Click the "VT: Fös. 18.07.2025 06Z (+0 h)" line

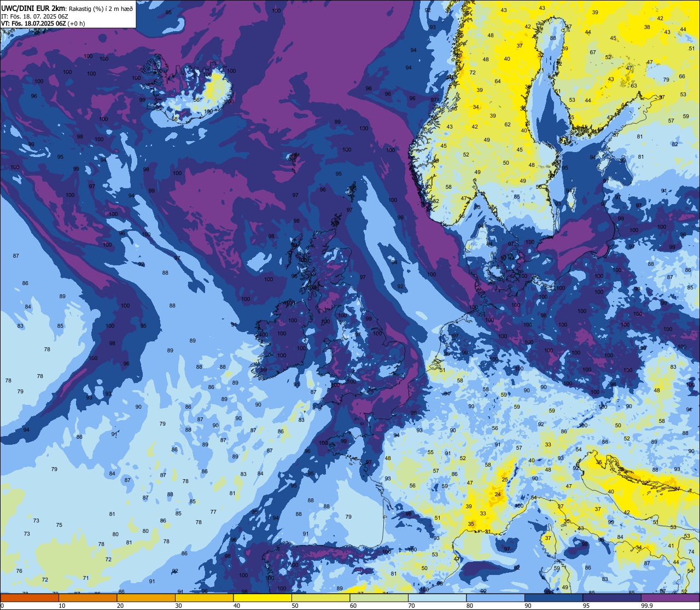[x=43, y=24]
